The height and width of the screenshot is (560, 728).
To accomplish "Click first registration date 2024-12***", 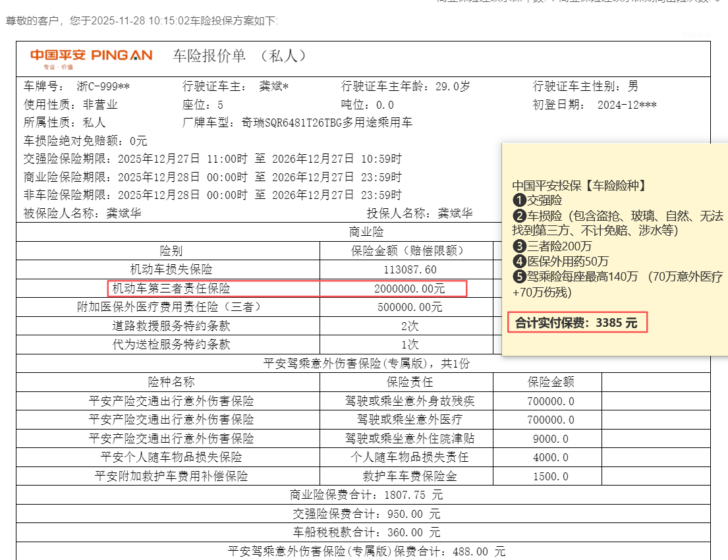I will (x=627, y=105).
